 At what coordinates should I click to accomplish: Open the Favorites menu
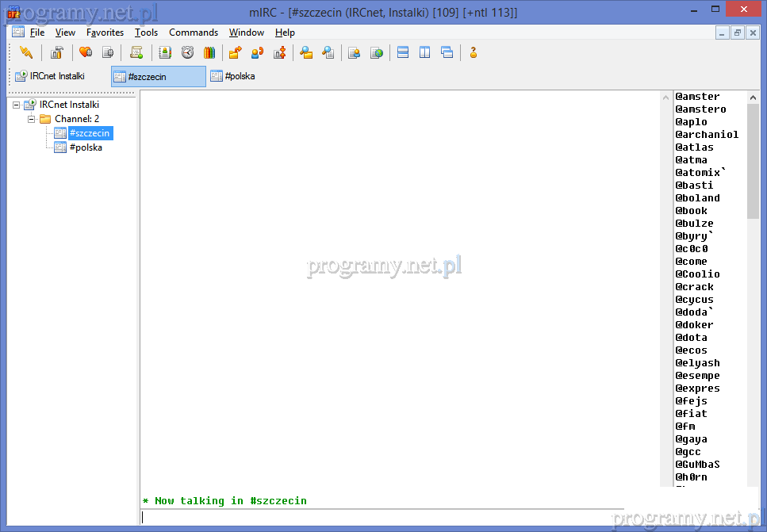105,33
